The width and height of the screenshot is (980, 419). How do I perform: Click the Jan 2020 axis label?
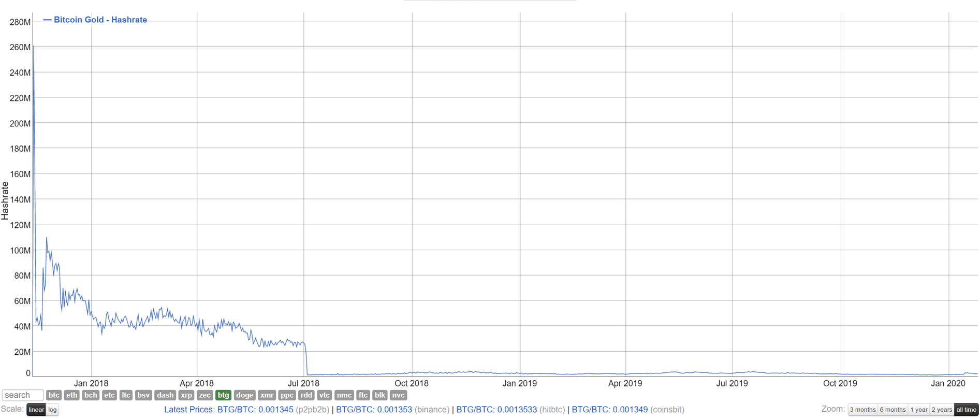[948, 383]
